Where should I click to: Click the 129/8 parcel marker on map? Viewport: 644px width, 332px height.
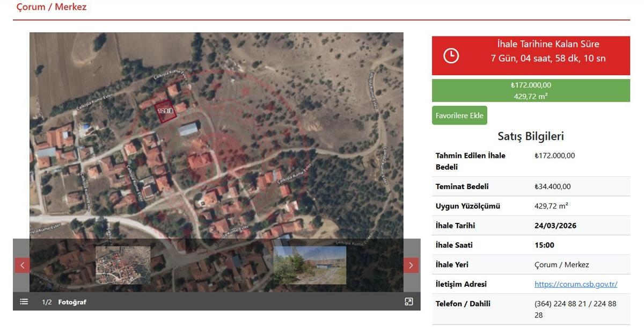(165, 111)
